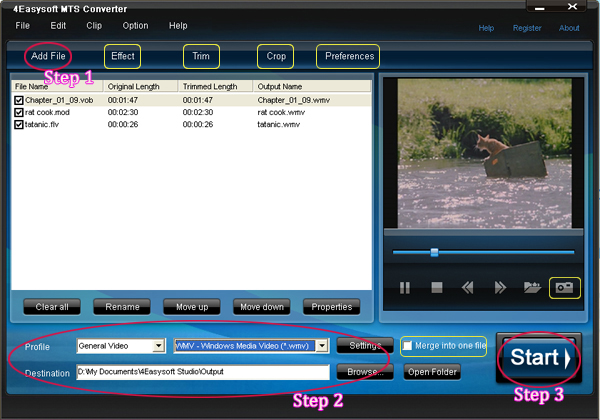The height and width of the screenshot is (420, 600).
Task: Enable Merge into one file checkbox
Action: [x=408, y=346]
